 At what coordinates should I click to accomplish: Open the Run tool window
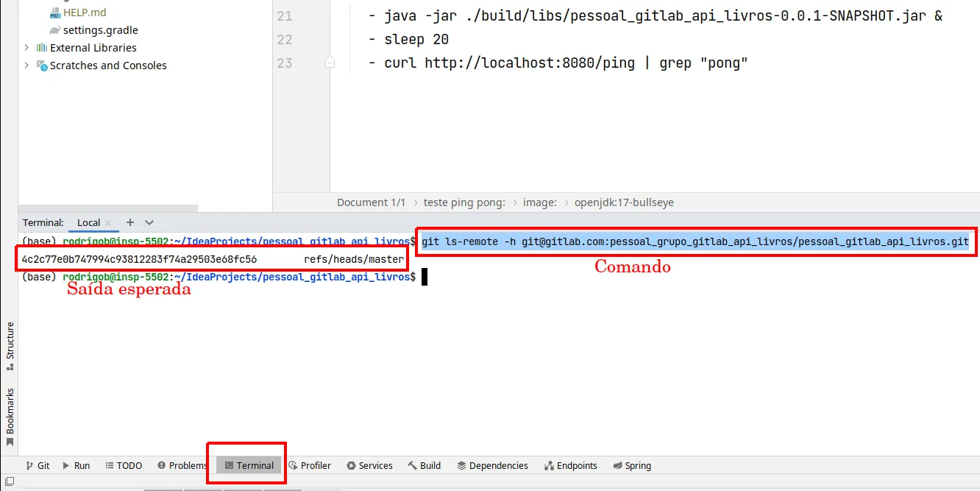[76, 465]
